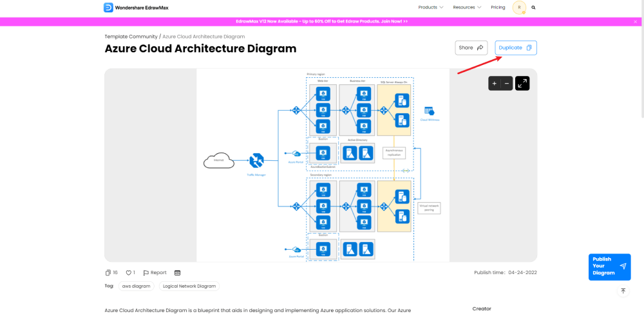
Task: Open the EdrawMax V12 promotion banner link
Action: [321, 21]
